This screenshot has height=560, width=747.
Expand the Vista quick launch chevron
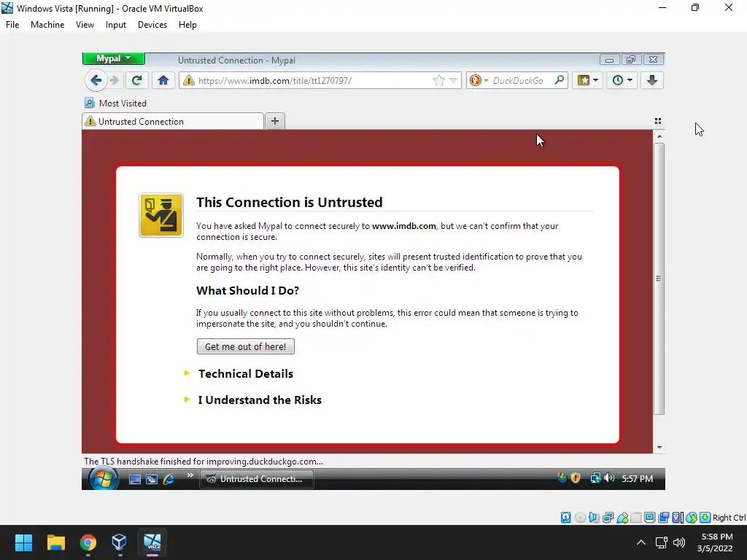point(190,475)
